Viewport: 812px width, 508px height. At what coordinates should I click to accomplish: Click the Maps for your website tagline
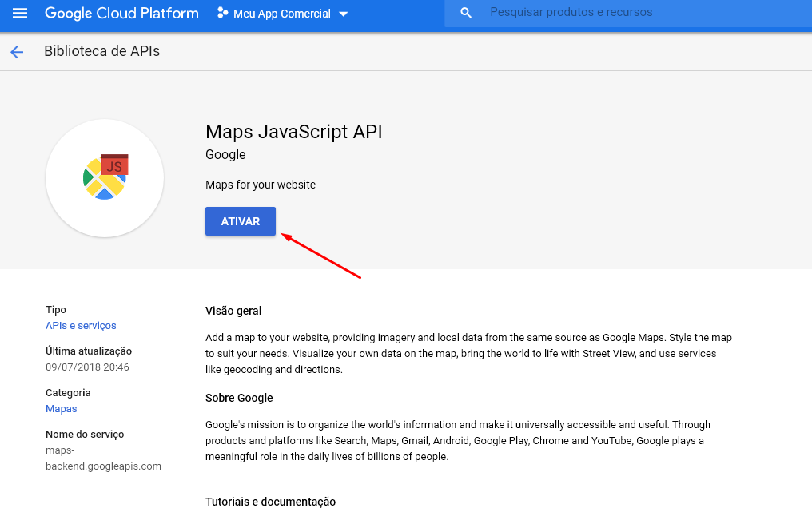point(261,185)
